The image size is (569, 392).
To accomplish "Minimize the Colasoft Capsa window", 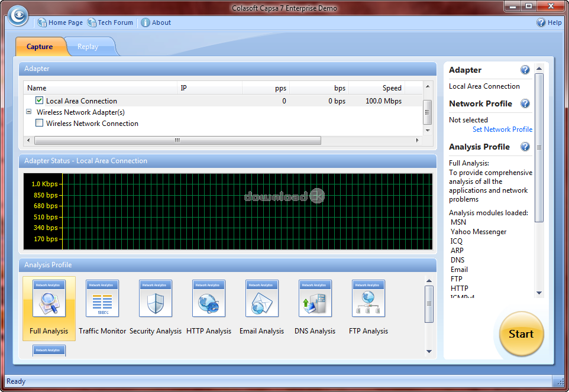I will coord(513,6).
